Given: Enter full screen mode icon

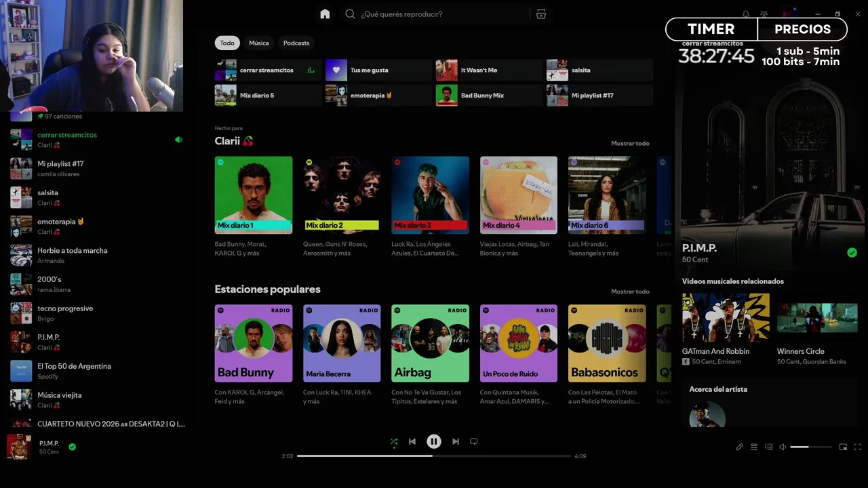Looking at the screenshot, I should point(858,447).
